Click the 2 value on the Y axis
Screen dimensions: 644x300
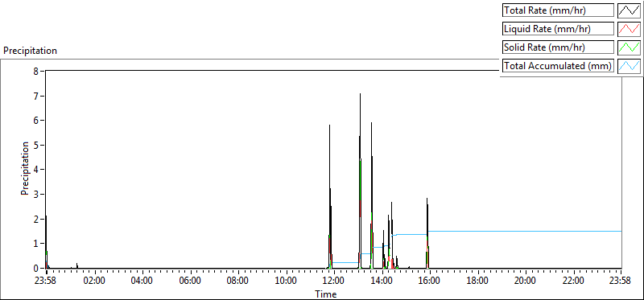pos(35,219)
